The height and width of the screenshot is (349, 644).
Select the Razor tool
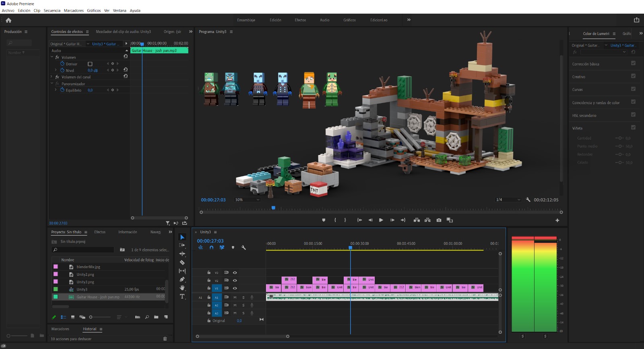tap(182, 262)
